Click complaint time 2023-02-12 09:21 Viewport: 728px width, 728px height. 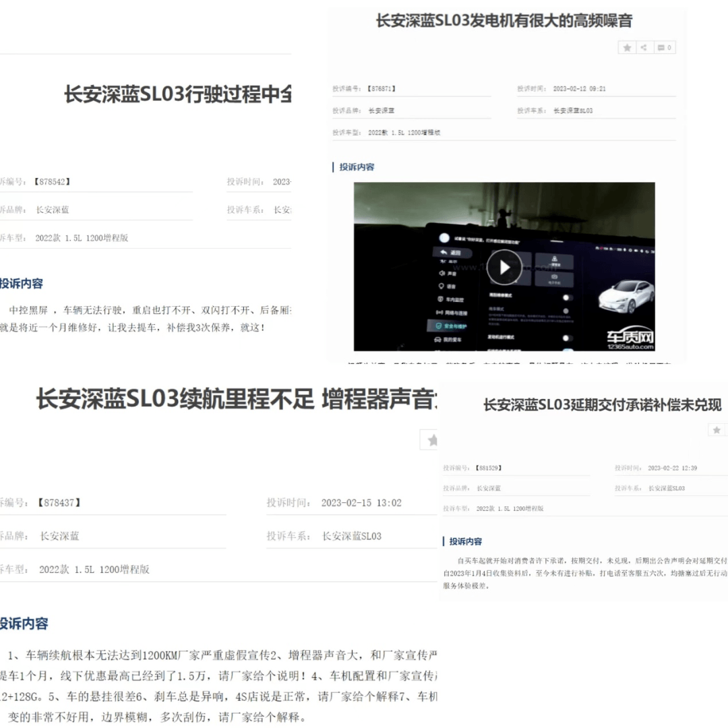pos(579,89)
